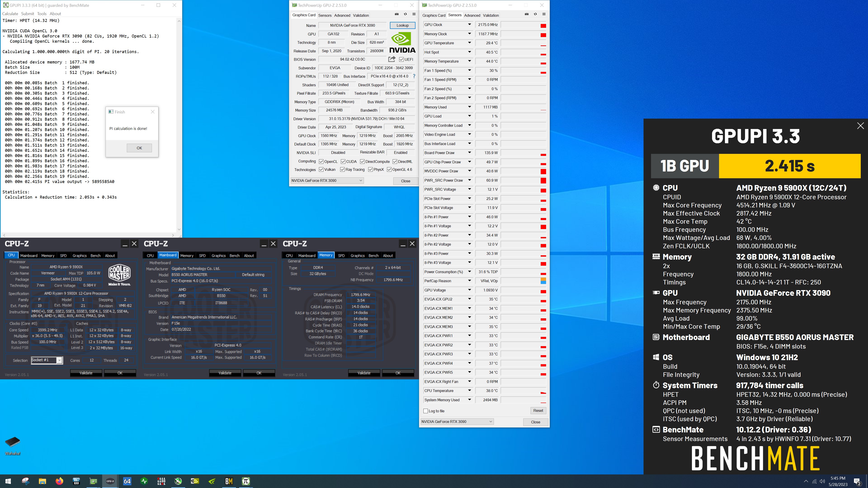Toggle the OpenCL computing checkbox
Screen dimensions: 868x488
321,161
